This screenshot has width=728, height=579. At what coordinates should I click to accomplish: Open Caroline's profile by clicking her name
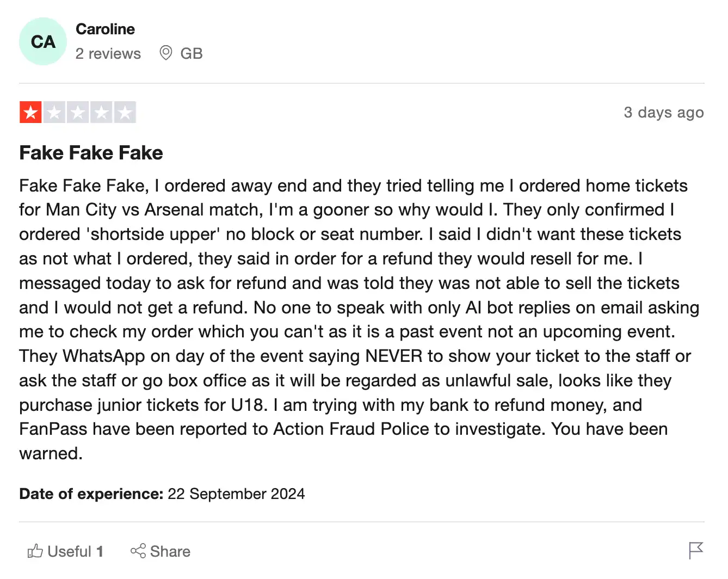(105, 29)
